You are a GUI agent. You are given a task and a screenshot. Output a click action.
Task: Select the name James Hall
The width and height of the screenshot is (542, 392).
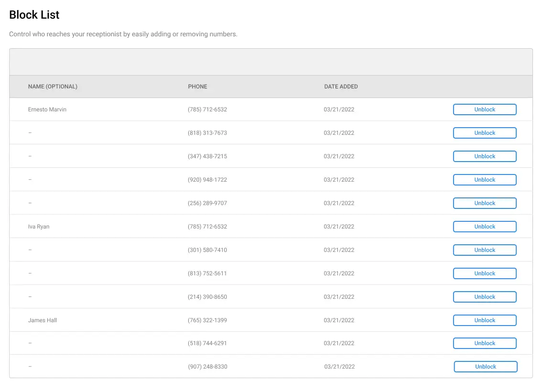pyautogui.click(x=43, y=320)
